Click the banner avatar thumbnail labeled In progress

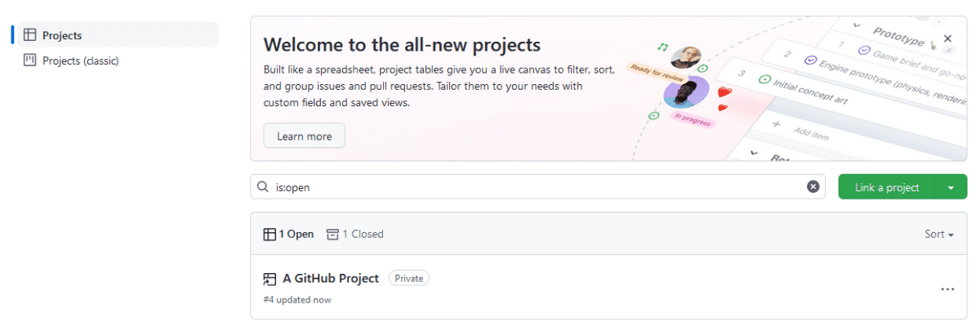(685, 94)
